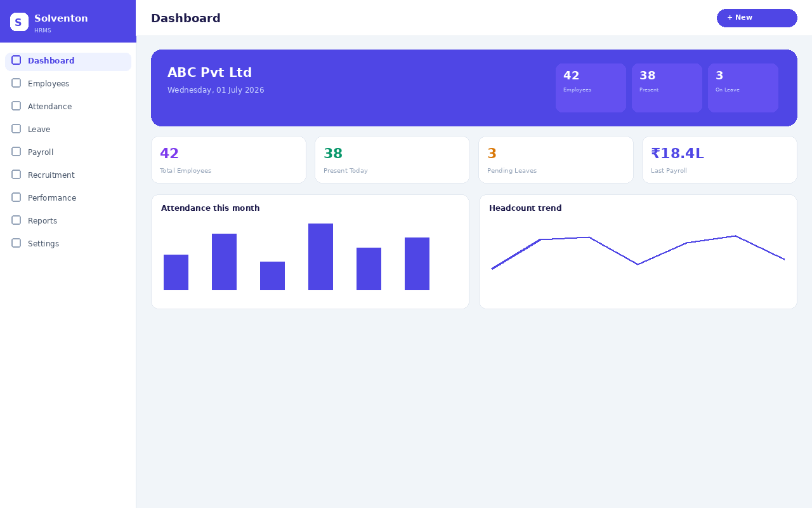Image resolution: width=812 pixels, height=508 pixels.
Task: Select the Total Employees stat card
Action: coord(228,160)
